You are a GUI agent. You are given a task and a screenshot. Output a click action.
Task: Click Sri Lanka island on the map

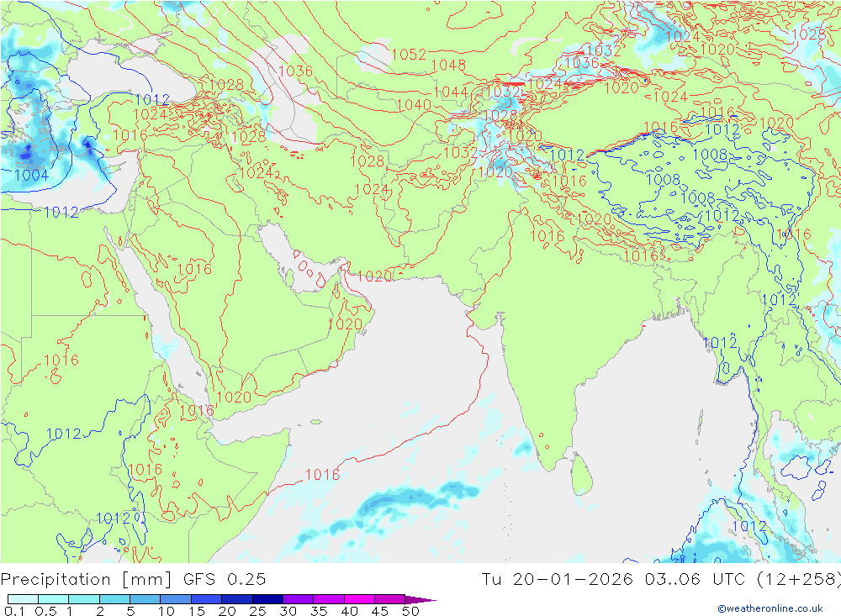tap(581, 475)
